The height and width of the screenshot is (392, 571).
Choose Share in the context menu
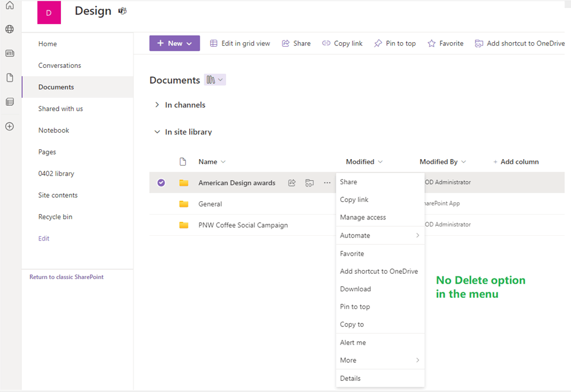[x=380, y=181]
